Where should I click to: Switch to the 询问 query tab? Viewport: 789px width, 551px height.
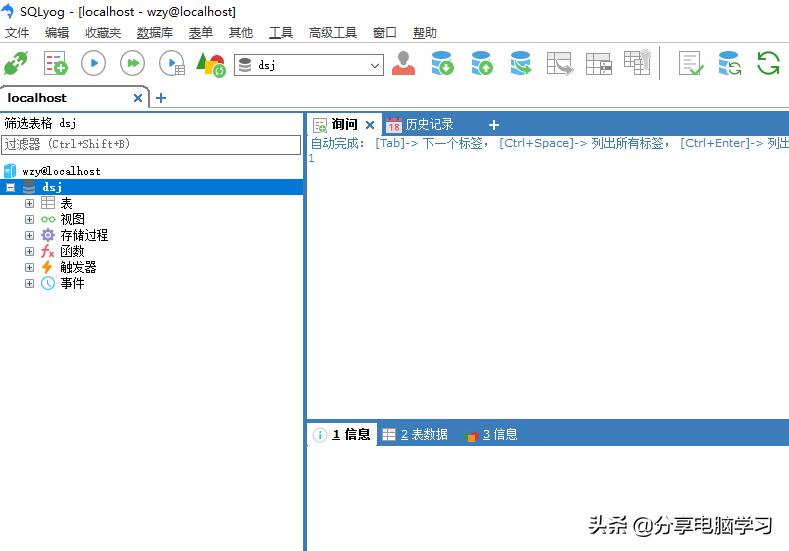[344, 124]
